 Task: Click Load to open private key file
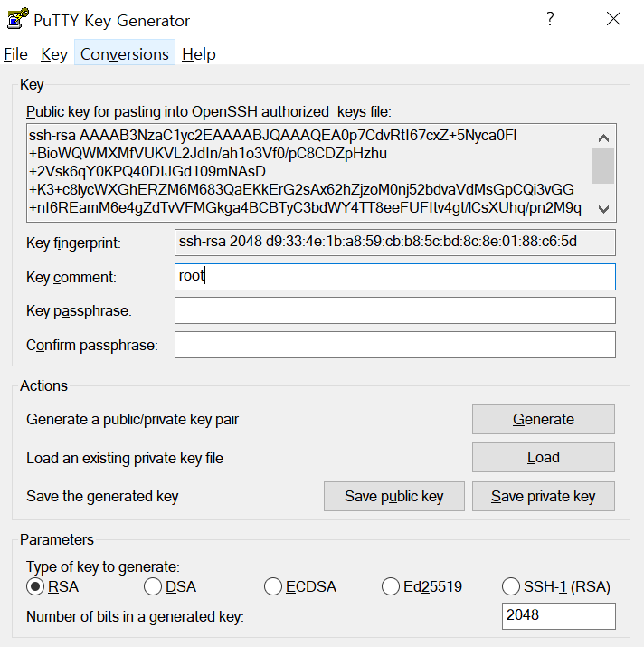pos(543,458)
